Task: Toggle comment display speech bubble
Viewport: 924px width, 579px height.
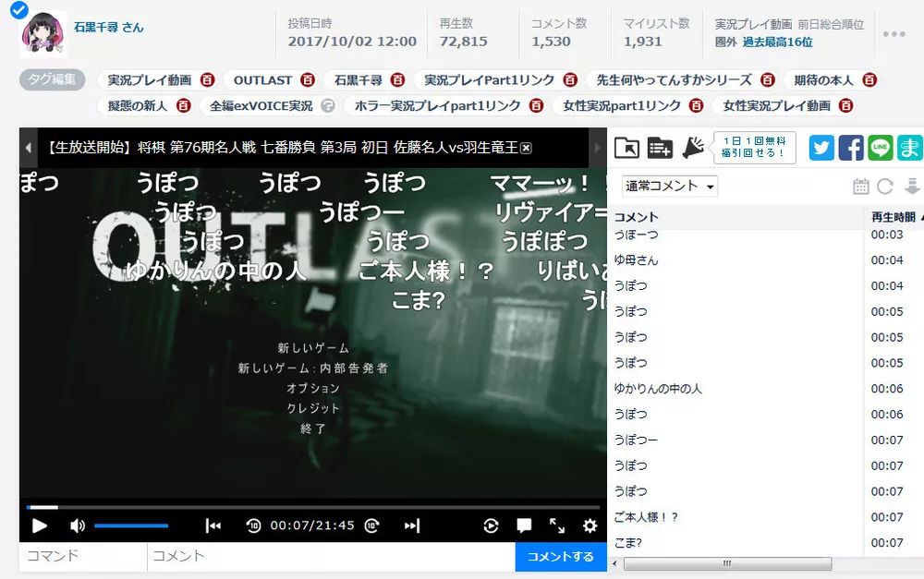Action: click(524, 525)
